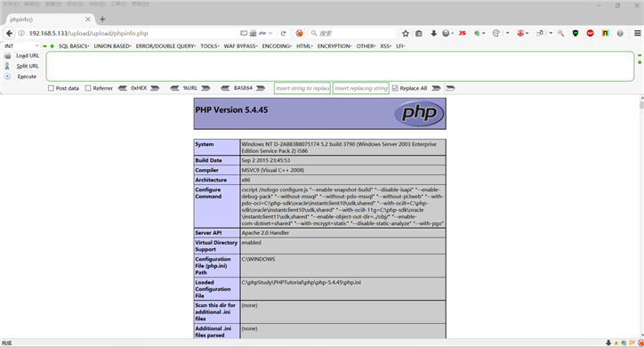Expand the ENCODING dropdown menu
Image resolution: width=644 pixels, height=347 pixels.
pos(277,46)
